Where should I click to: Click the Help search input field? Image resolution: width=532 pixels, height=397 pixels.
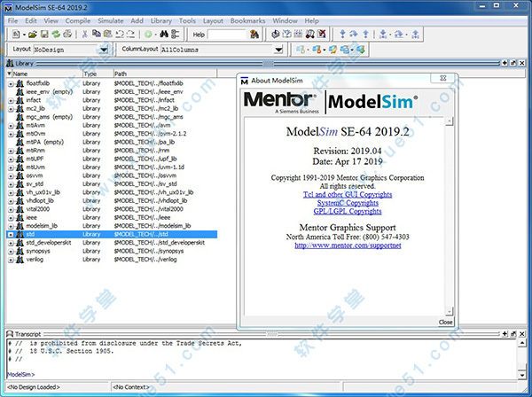point(227,35)
